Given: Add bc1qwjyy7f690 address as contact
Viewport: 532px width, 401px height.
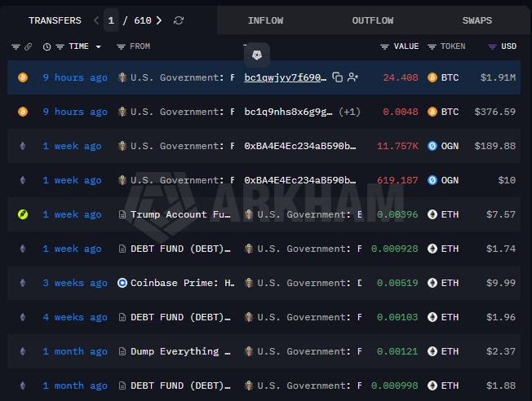Looking at the screenshot, I should pos(352,77).
